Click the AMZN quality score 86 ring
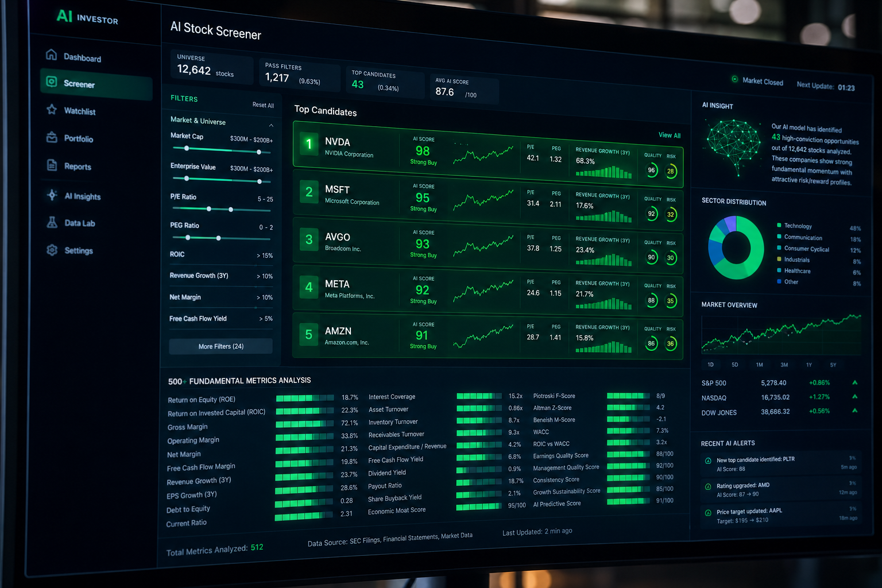The image size is (882, 588). coord(651,343)
